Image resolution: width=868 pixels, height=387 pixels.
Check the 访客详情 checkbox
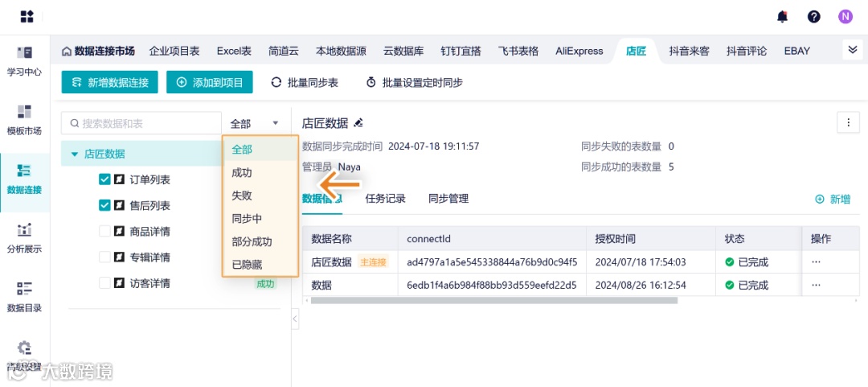click(x=104, y=283)
